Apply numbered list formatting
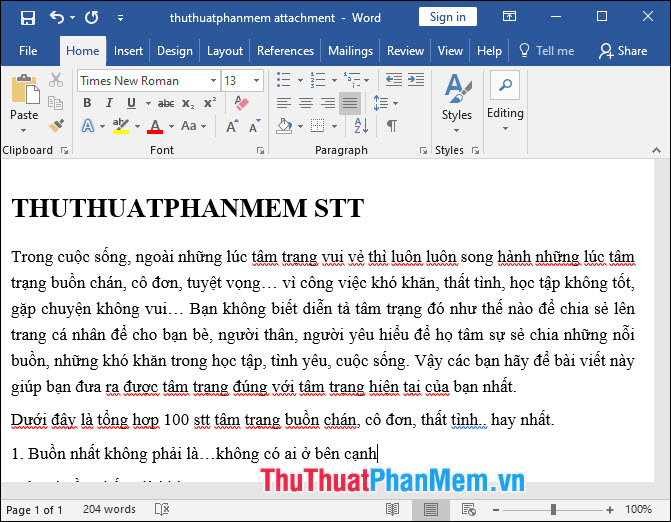Screen dimensions: 671x522 coord(318,80)
